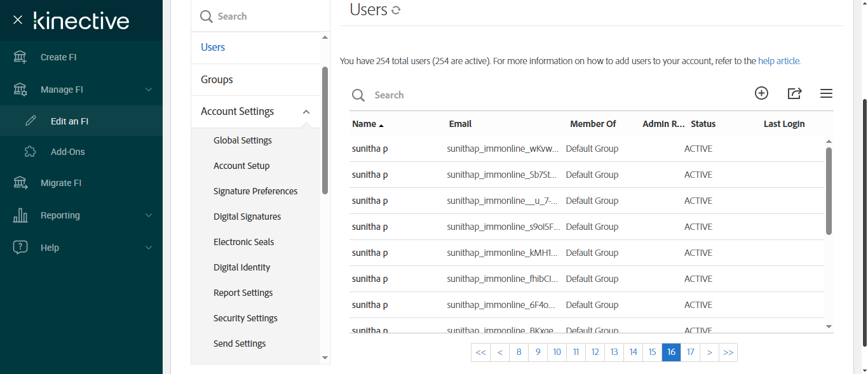
Task: Open the users list hamburger menu
Action: 826,93
